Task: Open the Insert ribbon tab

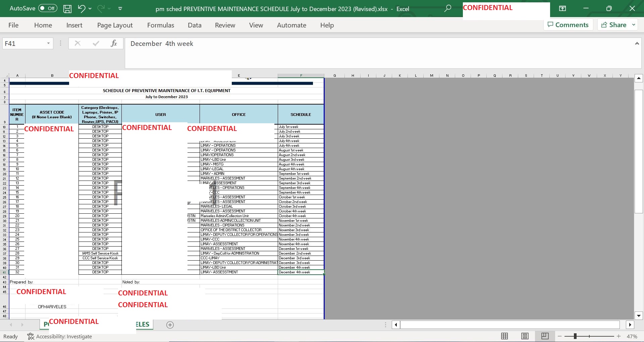Action: [74, 25]
